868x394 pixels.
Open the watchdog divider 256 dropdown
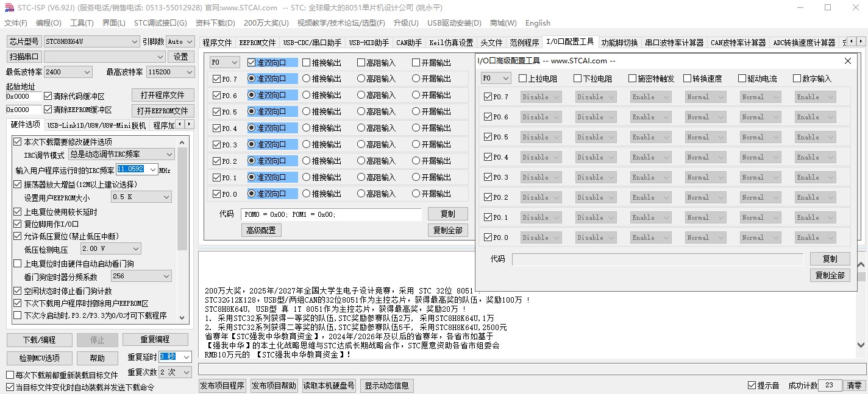click(141, 276)
